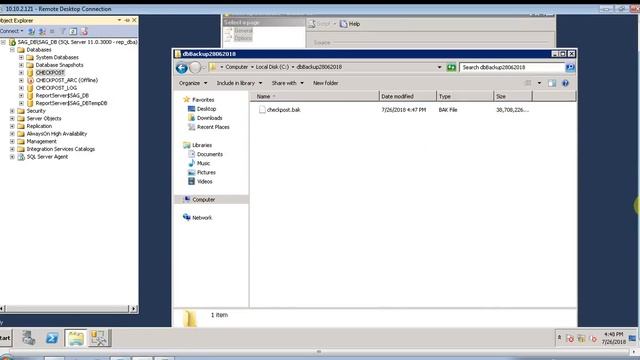Collapse the SAG_DB server node
This screenshot has height=360, width=640.
pos(3,42)
